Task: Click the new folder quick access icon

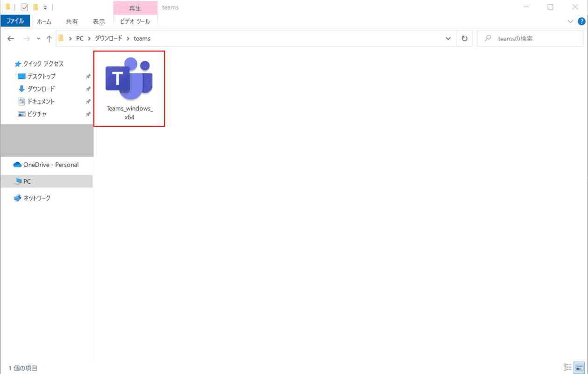Action: 35,7
